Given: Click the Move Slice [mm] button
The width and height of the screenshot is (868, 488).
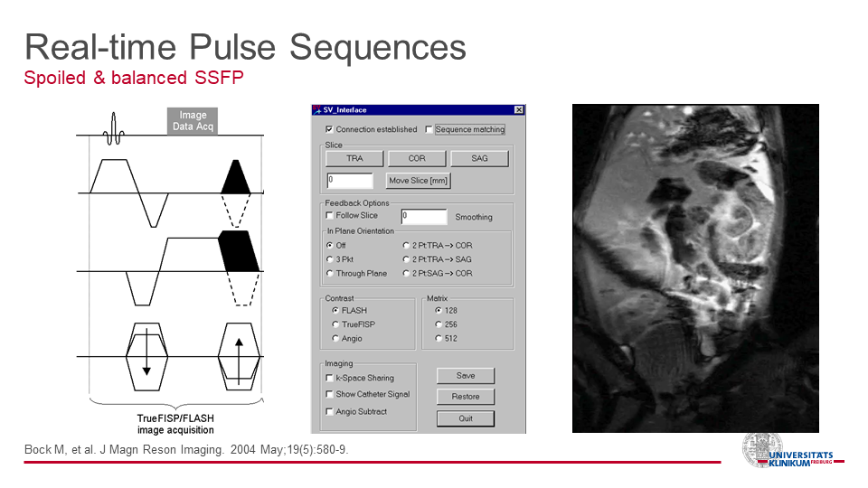Looking at the screenshot, I should (418, 181).
